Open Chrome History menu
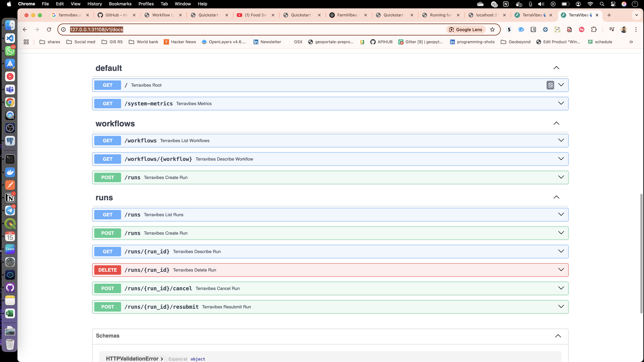The width and height of the screenshot is (644, 362). 94,4
